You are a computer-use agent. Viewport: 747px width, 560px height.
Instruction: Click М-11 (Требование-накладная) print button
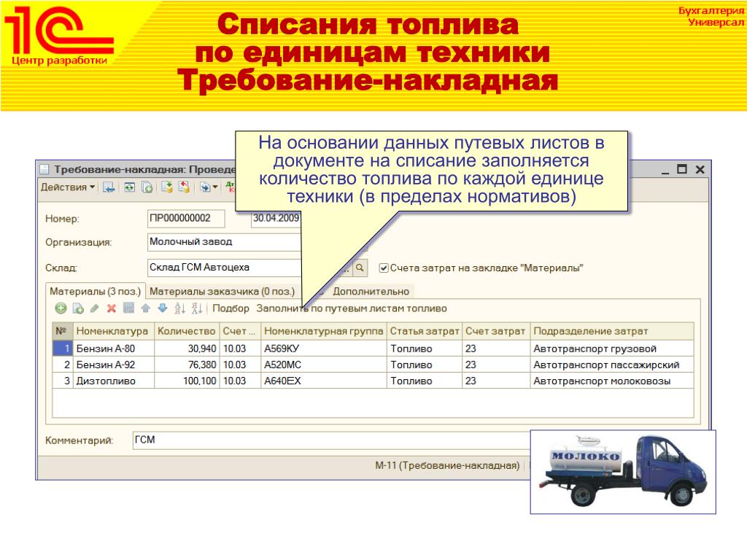coord(447,465)
